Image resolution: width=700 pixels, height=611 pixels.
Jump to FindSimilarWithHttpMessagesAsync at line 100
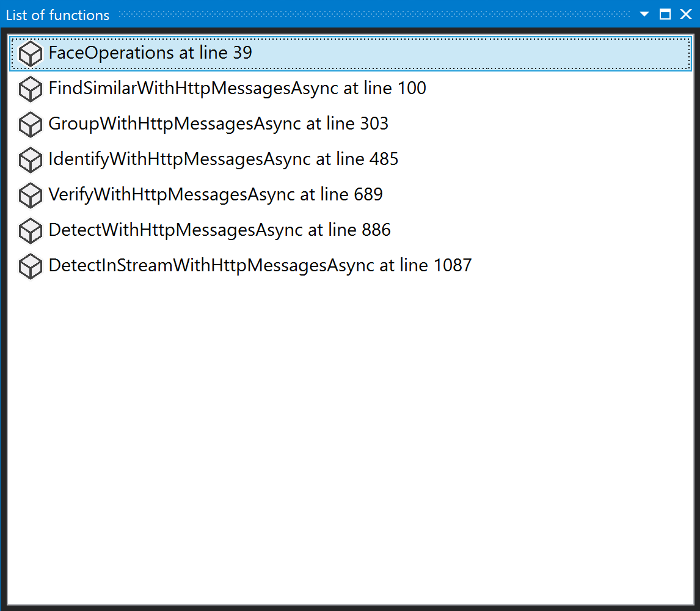[x=237, y=88]
